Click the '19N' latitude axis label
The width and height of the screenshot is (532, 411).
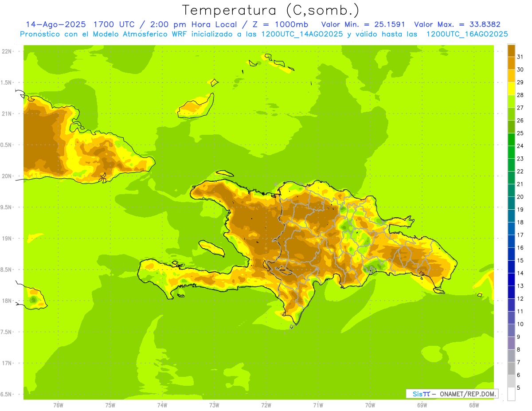click(7, 239)
